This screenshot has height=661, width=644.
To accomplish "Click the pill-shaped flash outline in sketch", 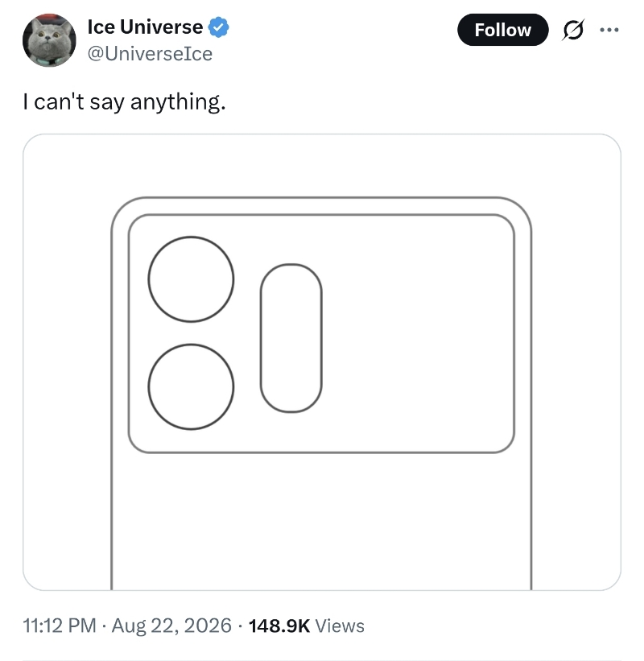I will pos(291,338).
